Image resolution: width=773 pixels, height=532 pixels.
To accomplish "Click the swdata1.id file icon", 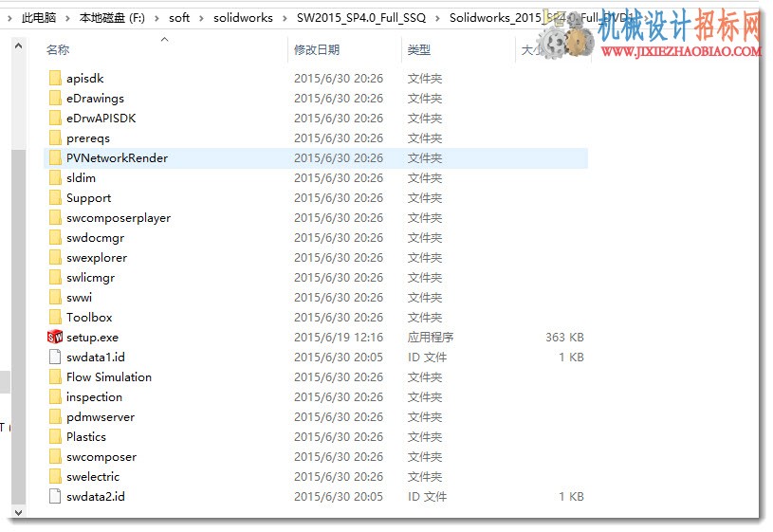I will [x=55, y=357].
